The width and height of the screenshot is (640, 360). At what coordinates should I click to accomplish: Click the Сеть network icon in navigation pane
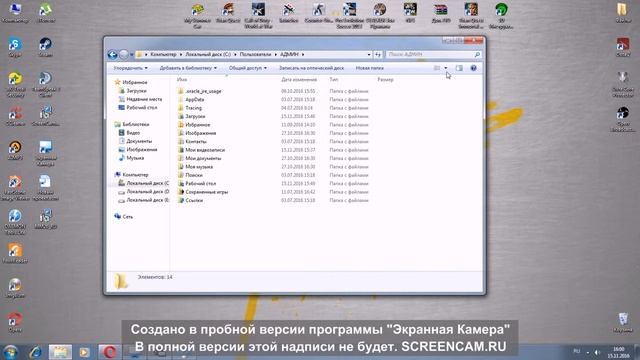pos(118,216)
